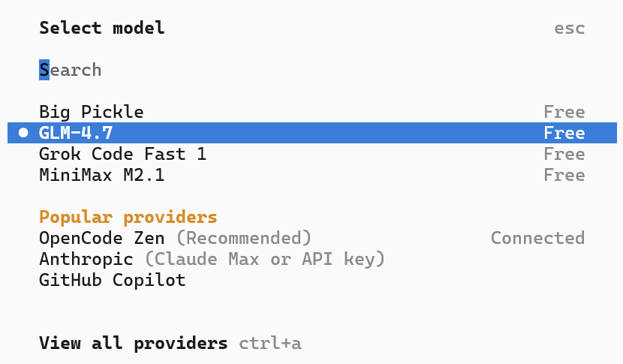Pick the Grok Code Fast 1 model

tap(122, 154)
